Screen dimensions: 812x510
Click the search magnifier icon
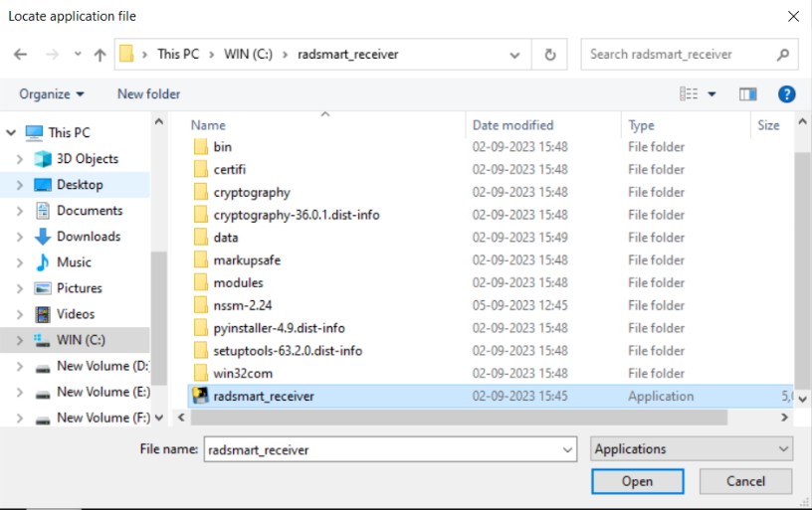point(782,55)
